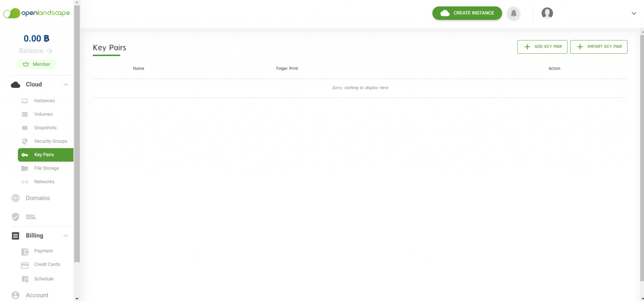Open the Volumes section via its icon
The width and height of the screenshot is (644, 301).
pos(25,114)
